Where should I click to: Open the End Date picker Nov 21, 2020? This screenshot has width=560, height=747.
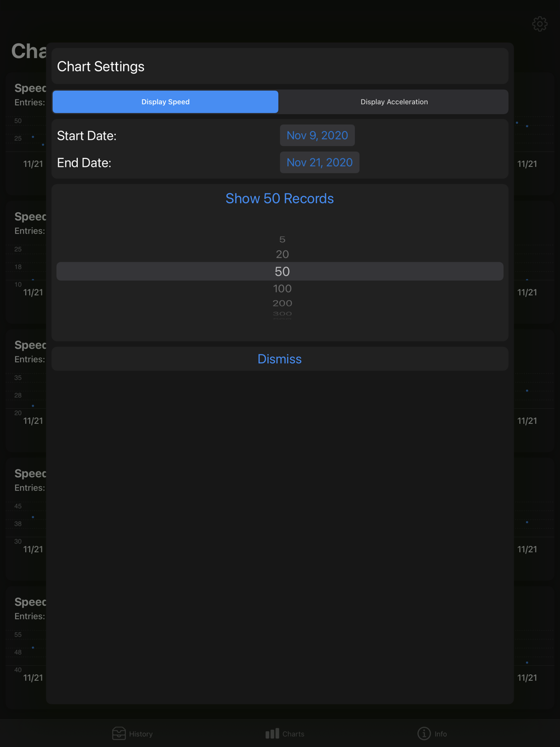[x=320, y=162]
